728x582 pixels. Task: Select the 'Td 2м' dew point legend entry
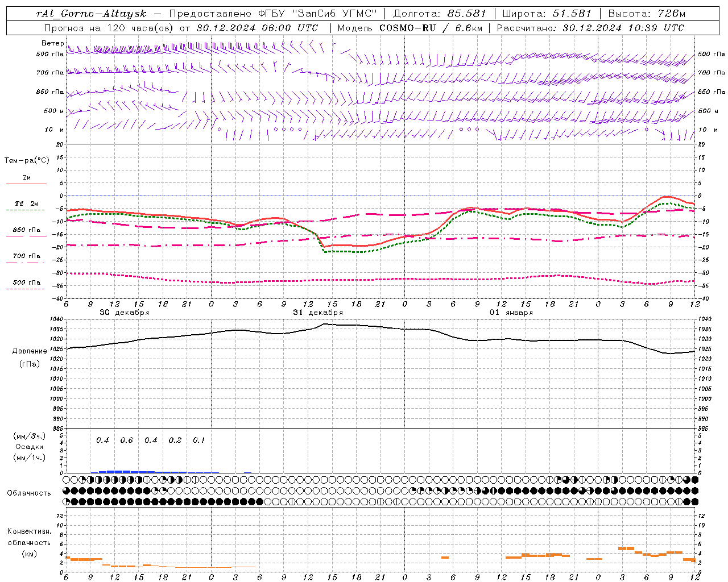pos(27,203)
